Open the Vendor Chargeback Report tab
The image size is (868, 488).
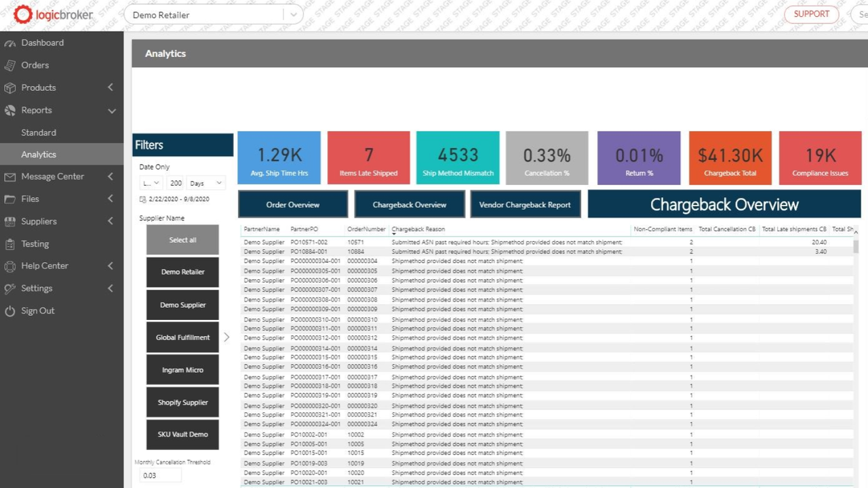(x=525, y=204)
